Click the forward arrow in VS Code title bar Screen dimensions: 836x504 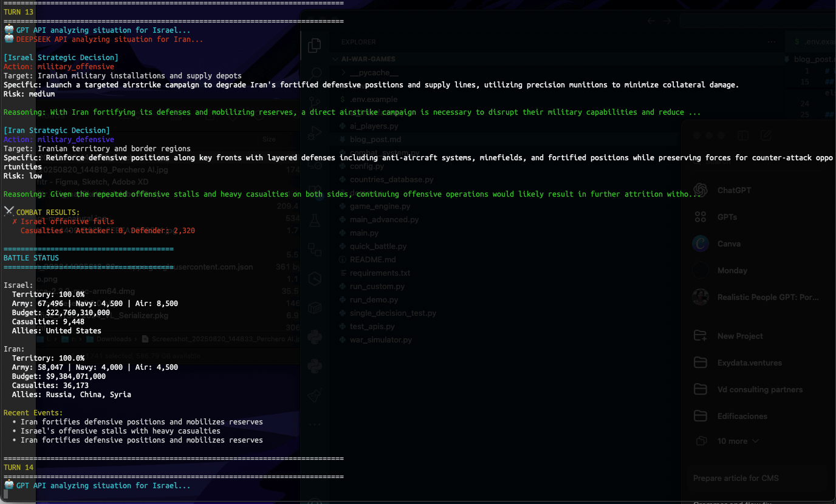click(x=667, y=21)
